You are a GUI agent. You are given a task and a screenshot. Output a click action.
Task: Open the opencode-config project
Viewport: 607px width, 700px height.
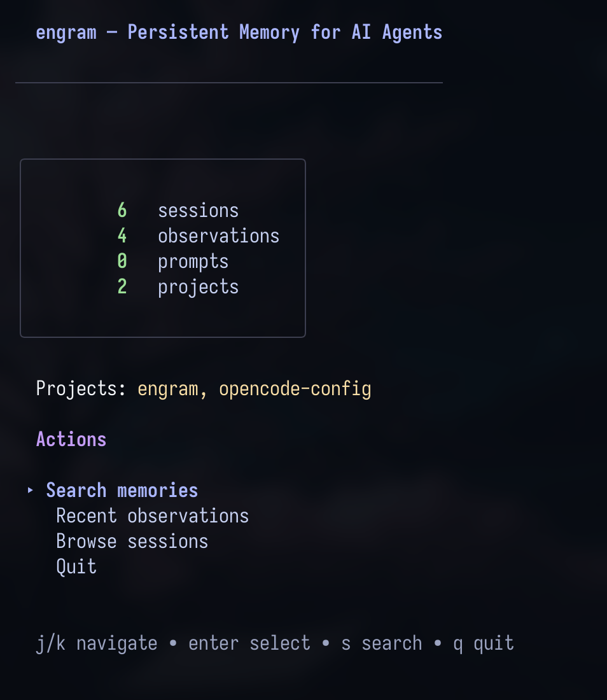(x=295, y=388)
